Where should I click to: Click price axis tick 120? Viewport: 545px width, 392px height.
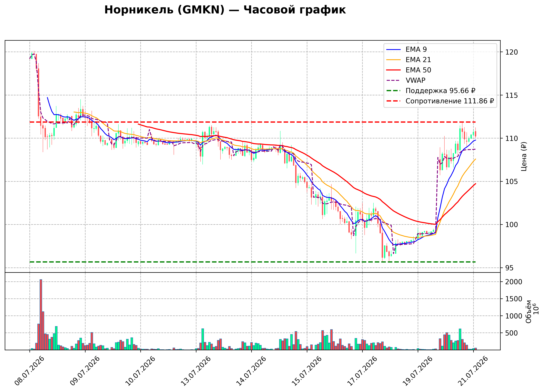point(511,52)
